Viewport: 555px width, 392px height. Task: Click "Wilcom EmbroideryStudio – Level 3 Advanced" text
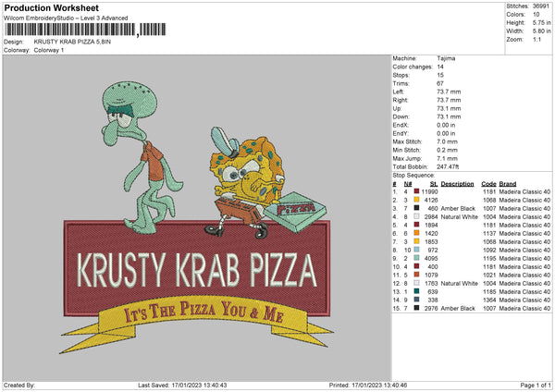(66, 18)
